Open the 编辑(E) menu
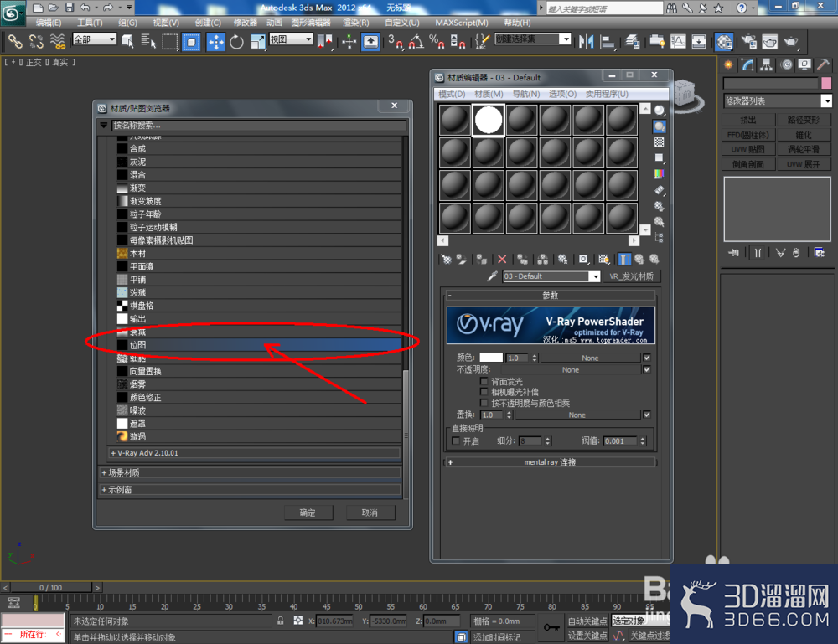 click(49, 23)
